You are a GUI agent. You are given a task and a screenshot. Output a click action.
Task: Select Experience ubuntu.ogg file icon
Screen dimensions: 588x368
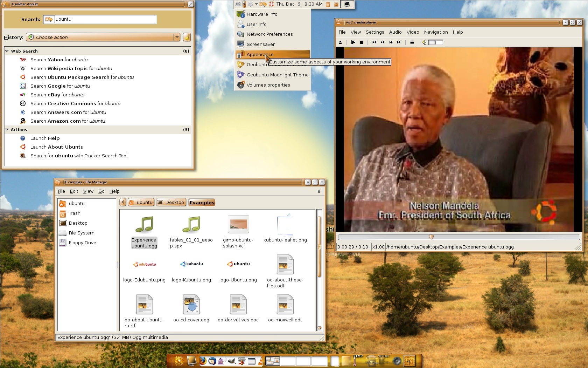coord(144,225)
